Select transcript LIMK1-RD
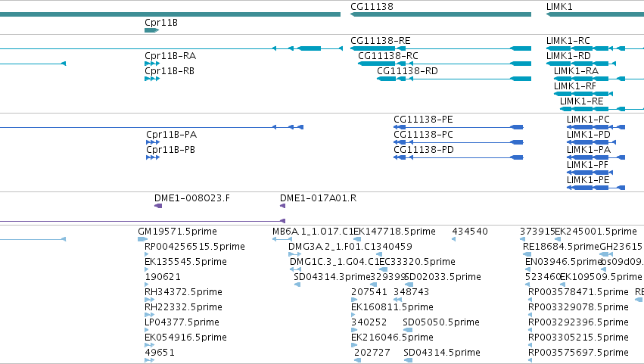Viewport: 644px width, 364px height. pos(568,56)
